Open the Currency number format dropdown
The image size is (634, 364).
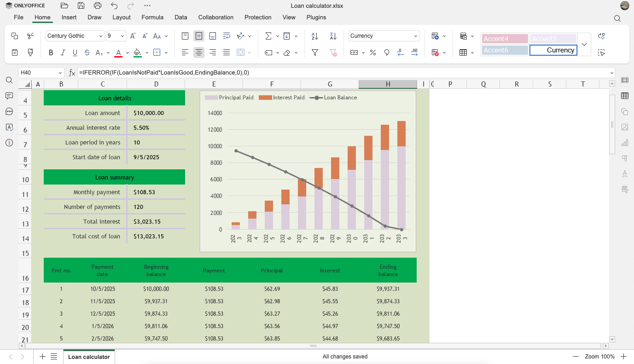click(416, 36)
